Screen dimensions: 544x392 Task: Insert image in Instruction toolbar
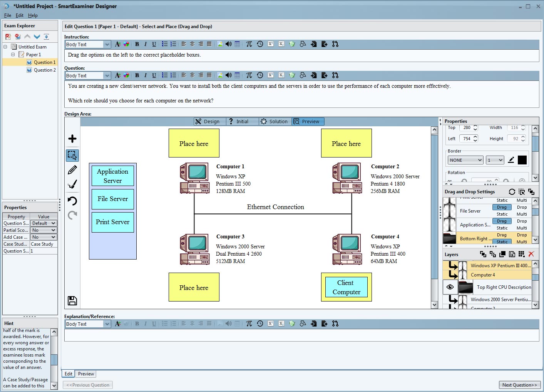[220, 44]
